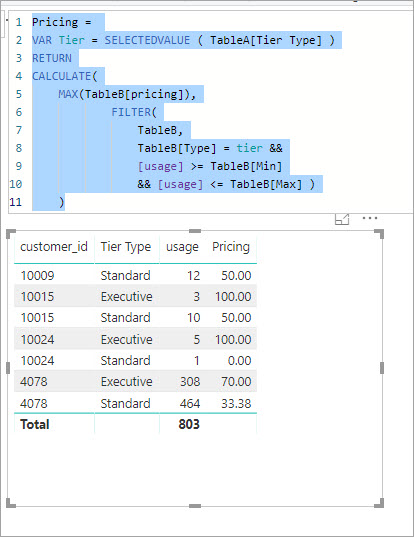Viewport: 414px width, 537px height.
Task: Click the Total row label
Action: click(35, 424)
